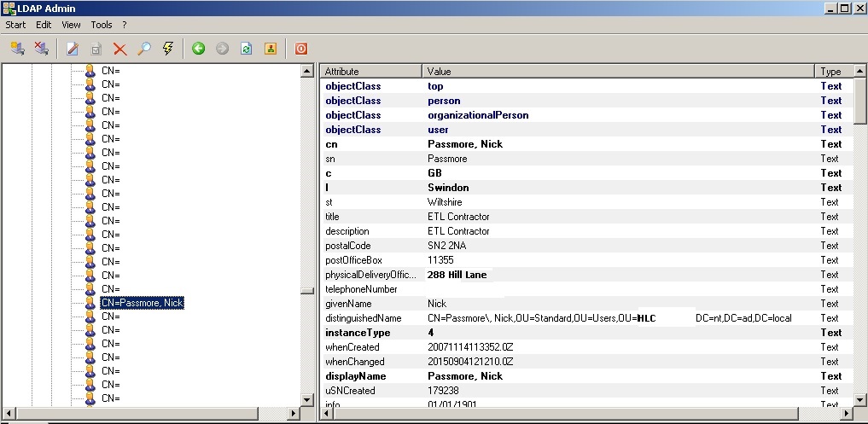Sort by the Attribute column header

[371, 72]
